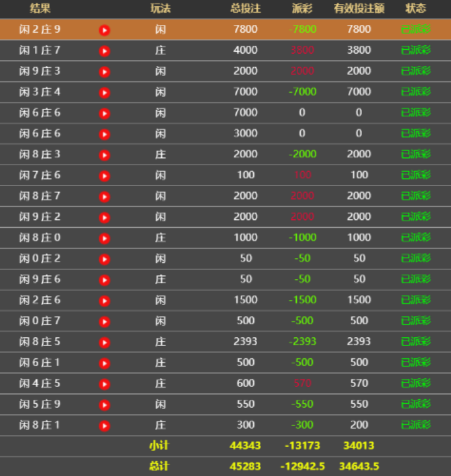This screenshot has height=476, width=451.
Task: Click the 状态 column header
Action: click(415, 8)
